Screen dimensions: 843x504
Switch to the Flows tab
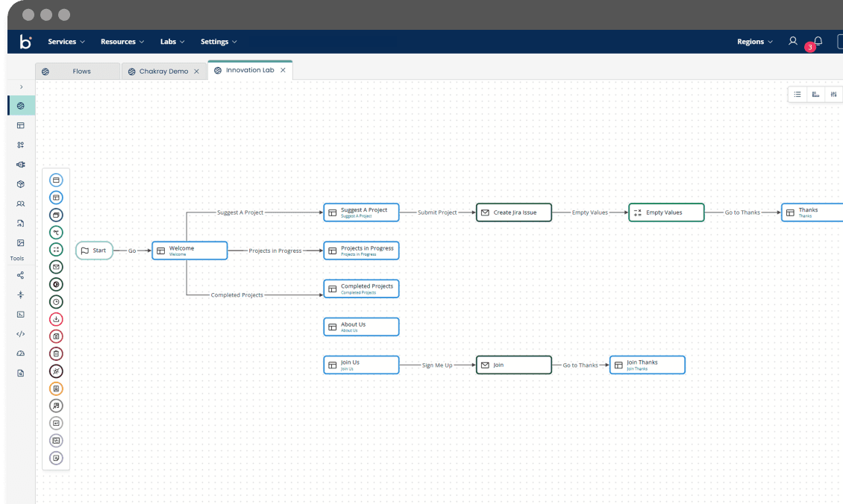coord(81,72)
